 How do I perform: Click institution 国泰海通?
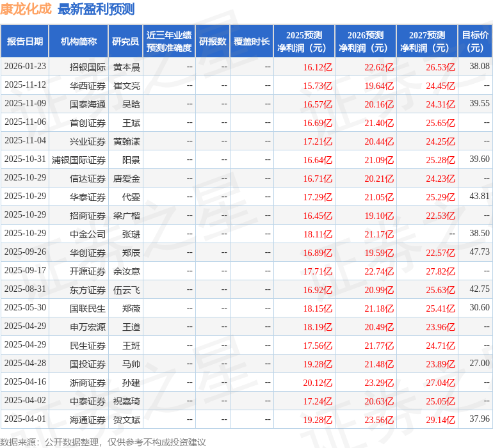coord(88,104)
